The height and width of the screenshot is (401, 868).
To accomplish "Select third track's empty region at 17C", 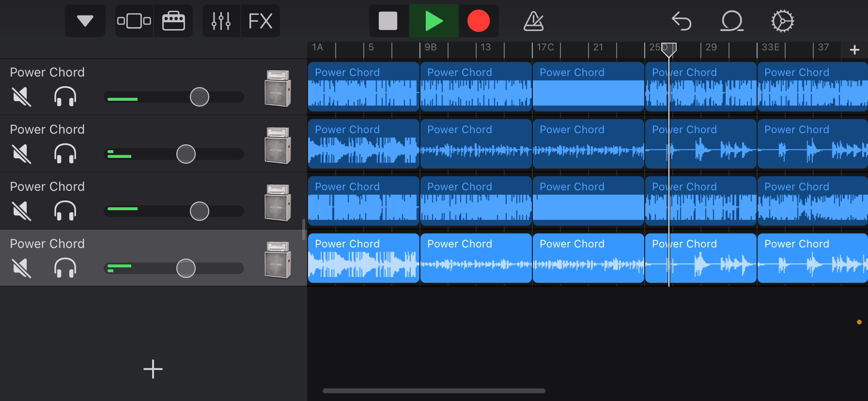I will [589, 201].
